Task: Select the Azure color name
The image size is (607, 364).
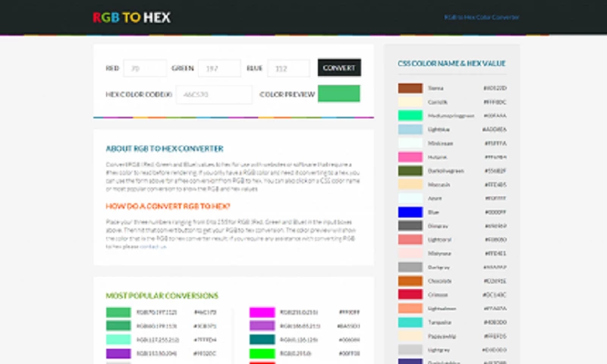Action: coord(435,198)
